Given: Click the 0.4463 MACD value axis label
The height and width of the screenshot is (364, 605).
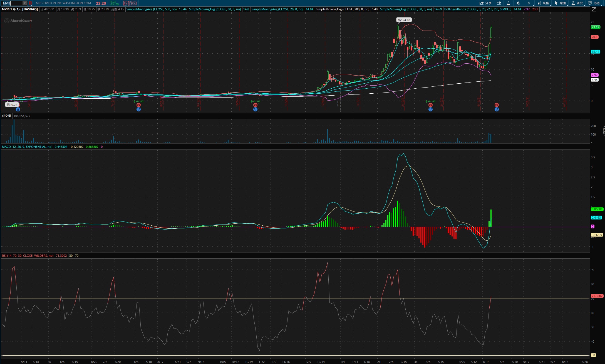Looking at the screenshot, I should (596, 218).
